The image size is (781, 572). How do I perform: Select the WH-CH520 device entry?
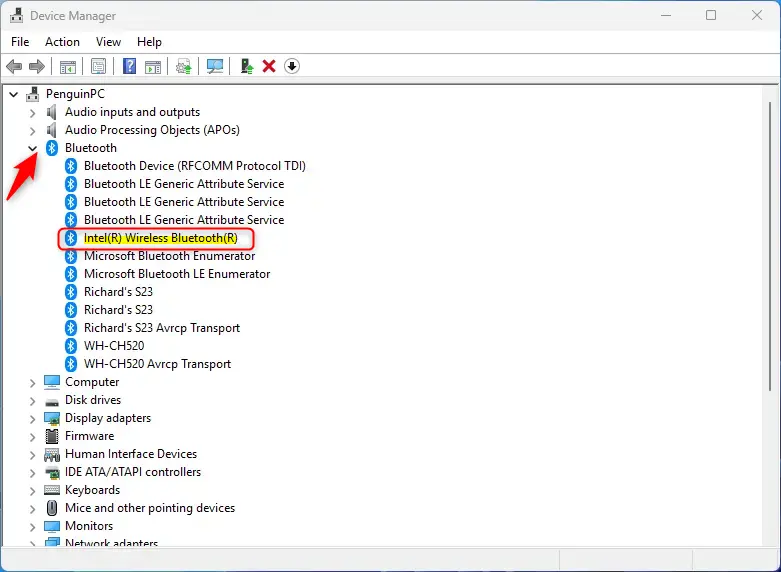[x=114, y=346]
